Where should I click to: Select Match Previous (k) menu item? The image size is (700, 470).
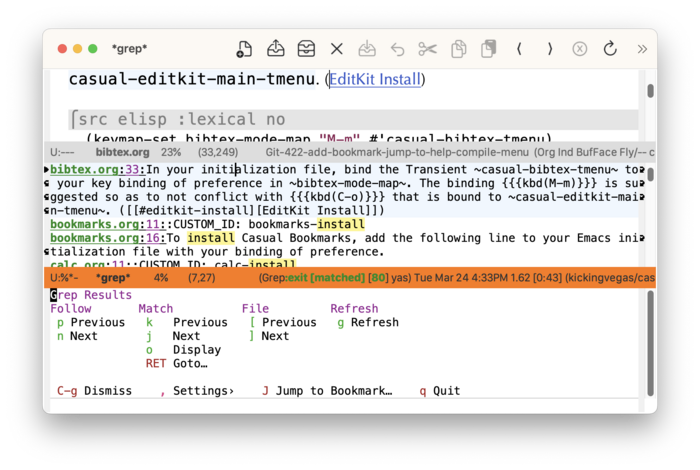click(x=187, y=322)
